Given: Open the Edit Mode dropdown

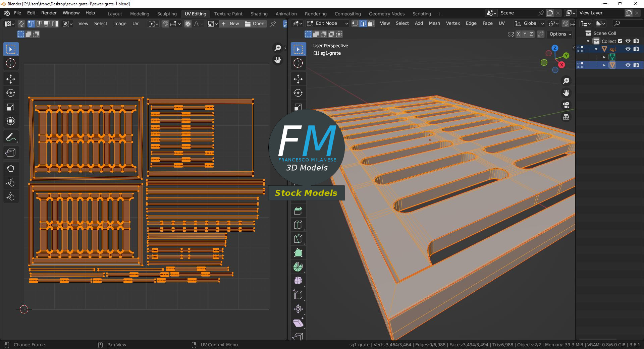Looking at the screenshot, I should coord(328,23).
